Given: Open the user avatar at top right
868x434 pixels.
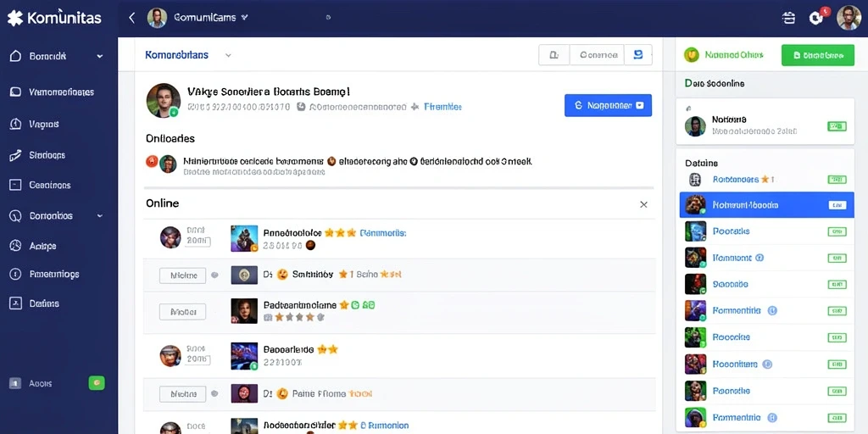Looking at the screenshot, I should (x=849, y=18).
